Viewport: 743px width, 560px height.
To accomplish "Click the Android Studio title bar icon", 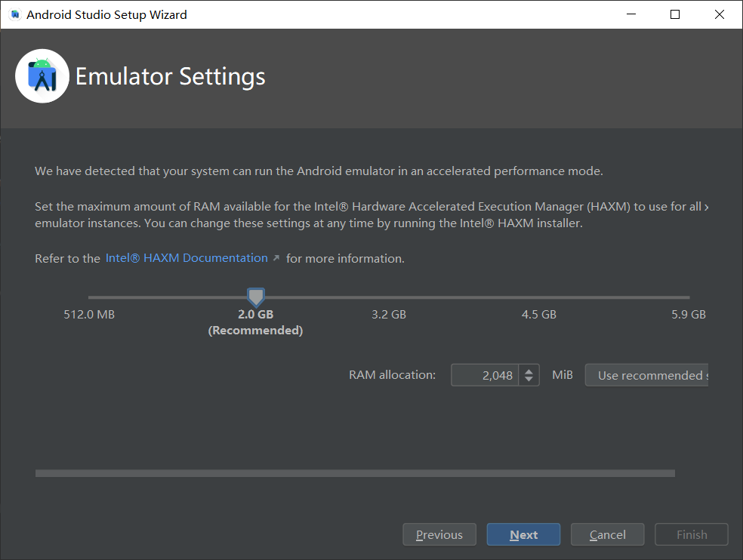I will tap(15, 14).
